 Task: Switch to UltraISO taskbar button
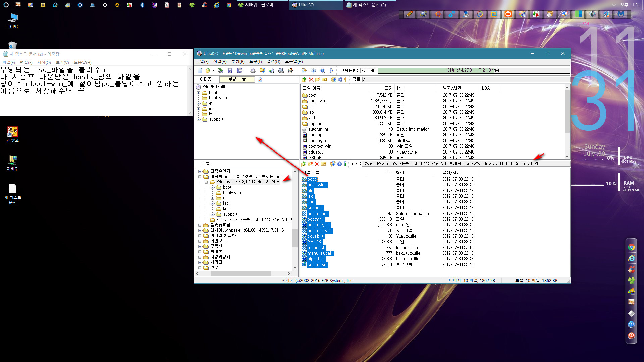tap(316, 5)
